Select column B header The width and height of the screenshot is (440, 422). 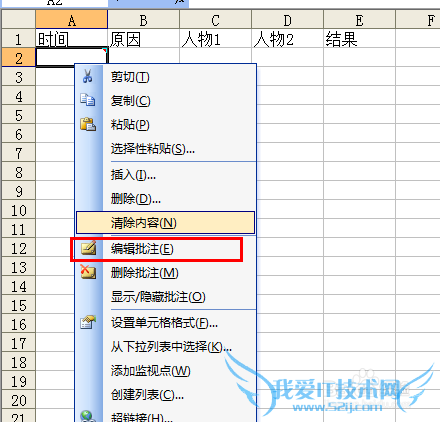(x=144, y=20)
